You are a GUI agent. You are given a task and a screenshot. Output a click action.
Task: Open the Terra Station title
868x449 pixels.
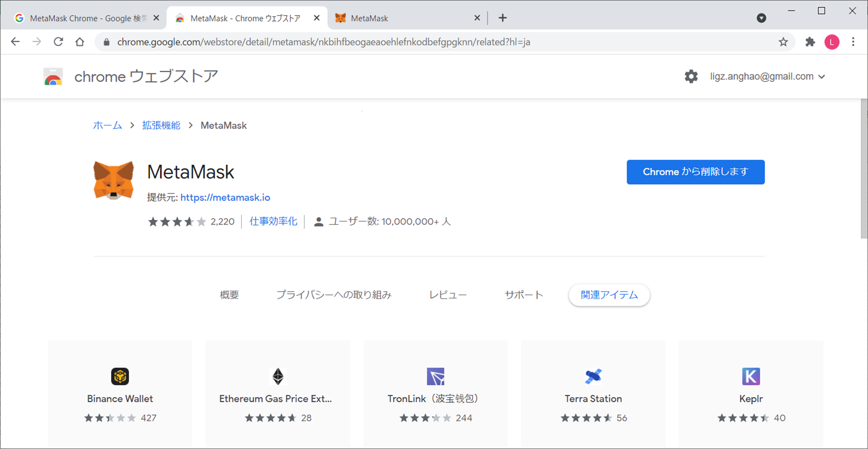pyautogui.click(x=593, y=399)
